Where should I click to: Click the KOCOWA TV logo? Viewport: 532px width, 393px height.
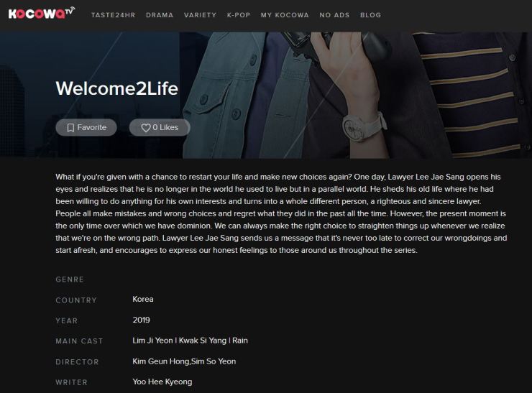point(42,13)
